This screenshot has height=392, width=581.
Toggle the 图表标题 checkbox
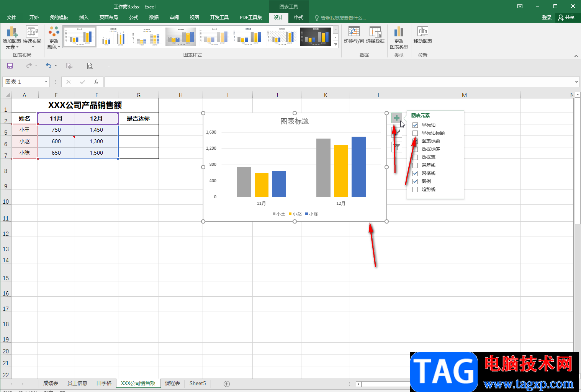[415, 141]
